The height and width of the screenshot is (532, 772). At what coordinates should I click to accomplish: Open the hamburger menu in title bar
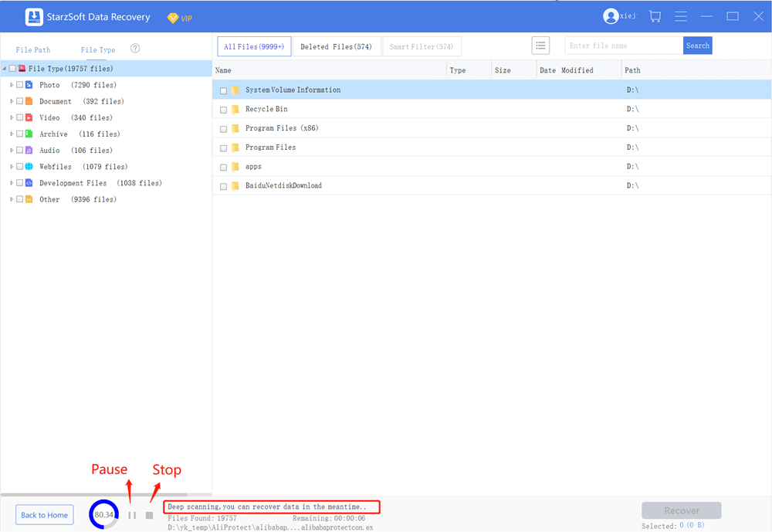coord(680,16)
